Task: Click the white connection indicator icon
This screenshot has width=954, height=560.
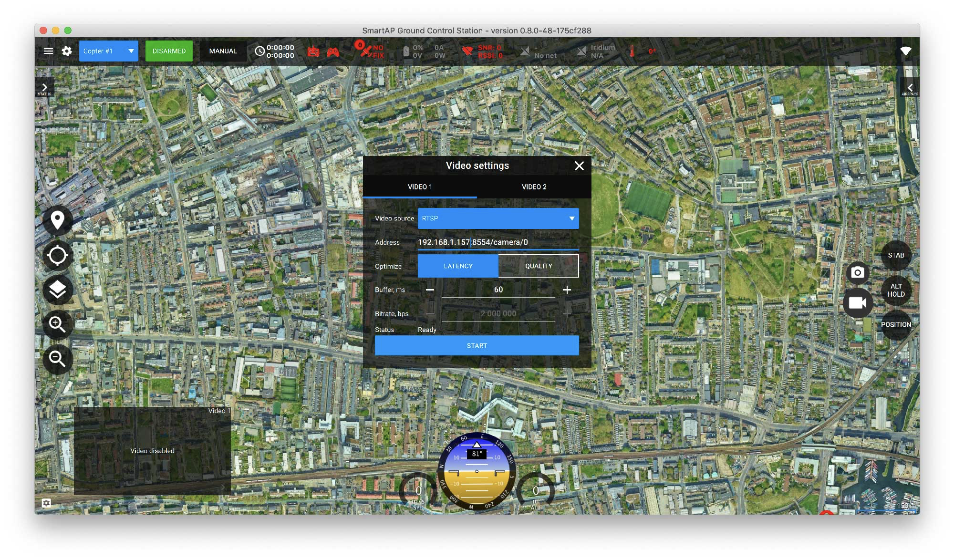Action: [905, 51]
